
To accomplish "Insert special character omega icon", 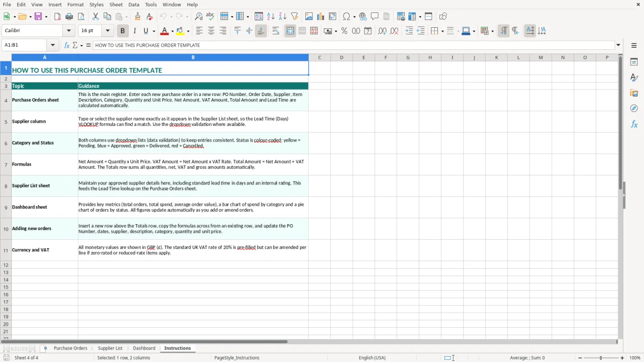I will click(x=346, y=17).
